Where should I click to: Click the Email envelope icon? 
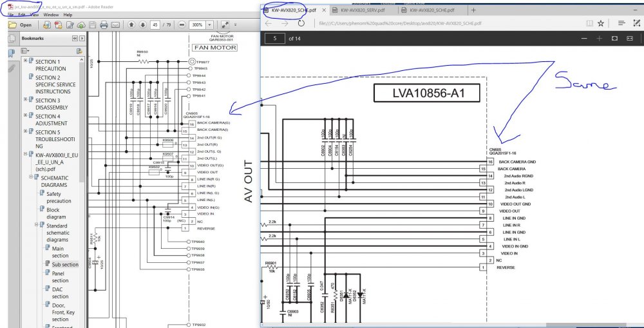115,25
